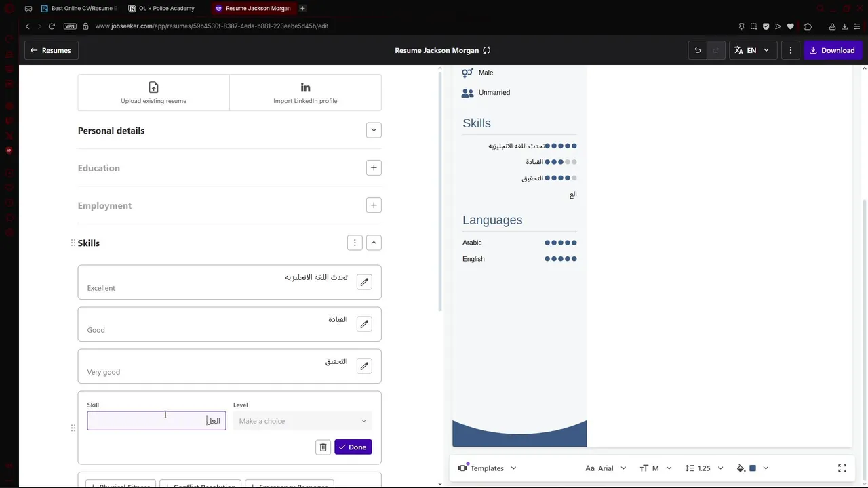
Task: Open the resume accent color picker
Action: [x=753, y=468]
